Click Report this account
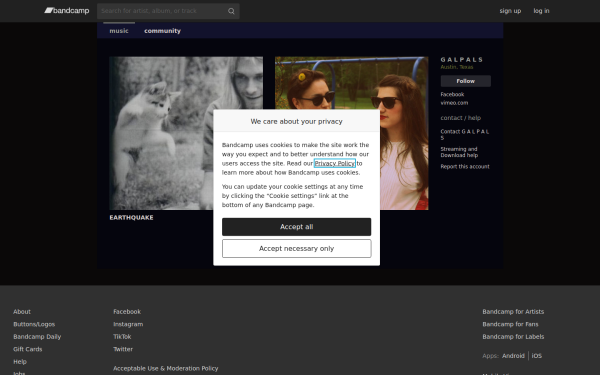 point(465,166)
